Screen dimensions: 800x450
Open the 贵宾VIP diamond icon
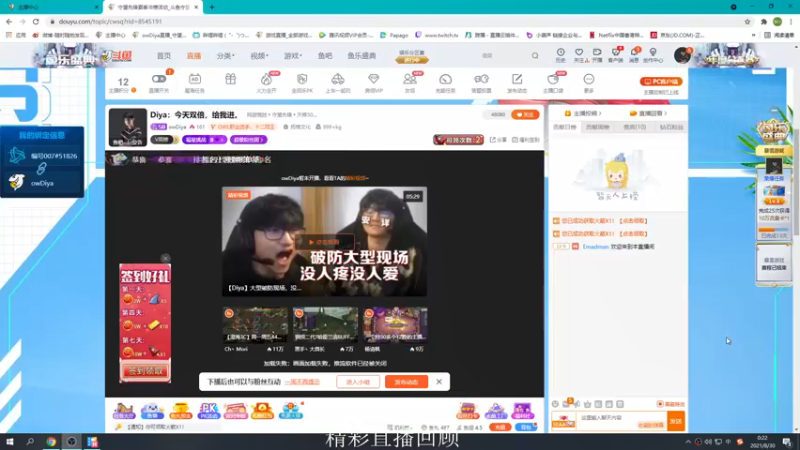pos(373,79)
